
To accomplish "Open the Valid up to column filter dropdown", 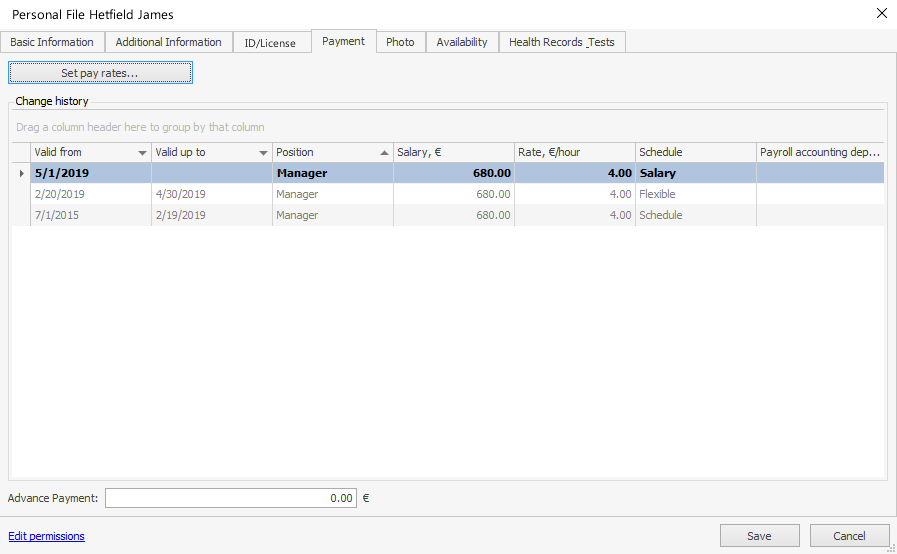I will 263,153.
